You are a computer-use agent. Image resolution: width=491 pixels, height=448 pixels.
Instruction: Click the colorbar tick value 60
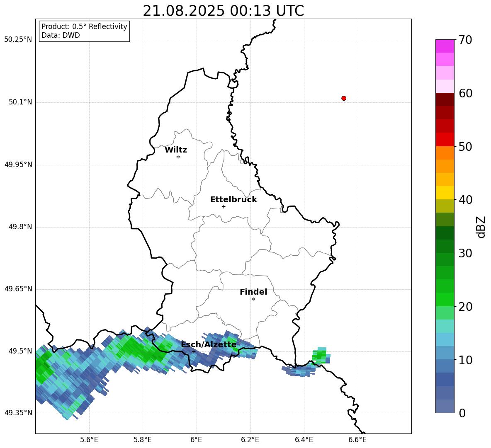[465, 93]
